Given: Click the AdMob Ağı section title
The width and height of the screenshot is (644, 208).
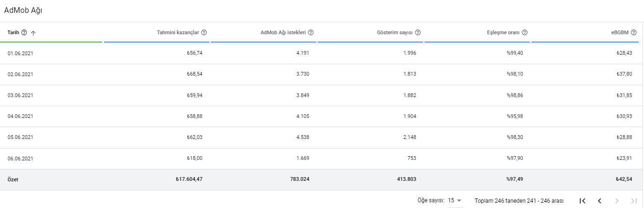Looking at the screenshot, I should point(23,10).
